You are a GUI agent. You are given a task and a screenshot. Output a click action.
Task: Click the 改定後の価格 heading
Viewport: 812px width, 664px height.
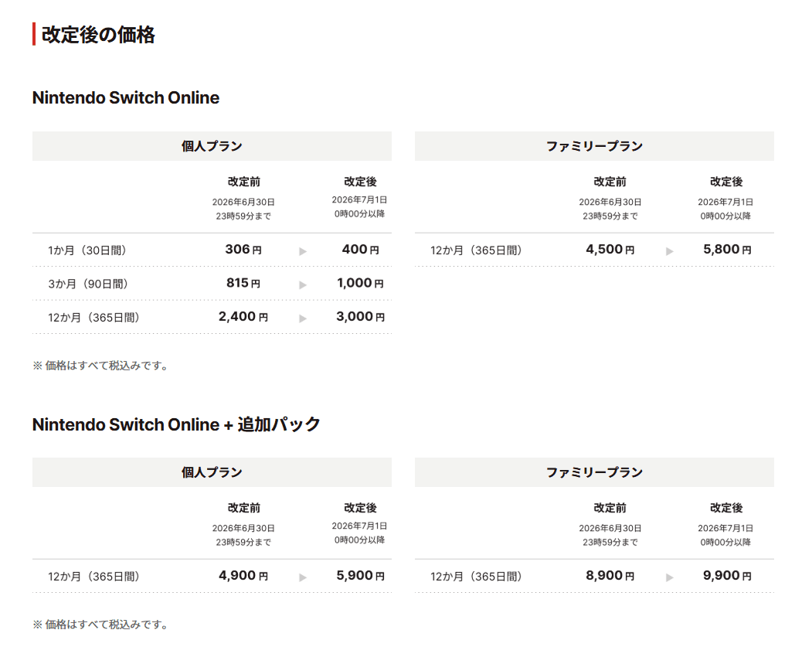98,35
